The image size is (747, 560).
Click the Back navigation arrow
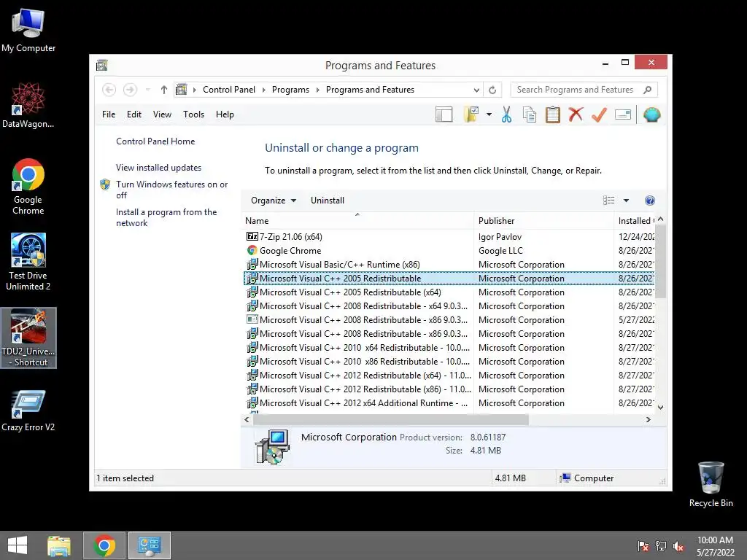coord(109,90)
